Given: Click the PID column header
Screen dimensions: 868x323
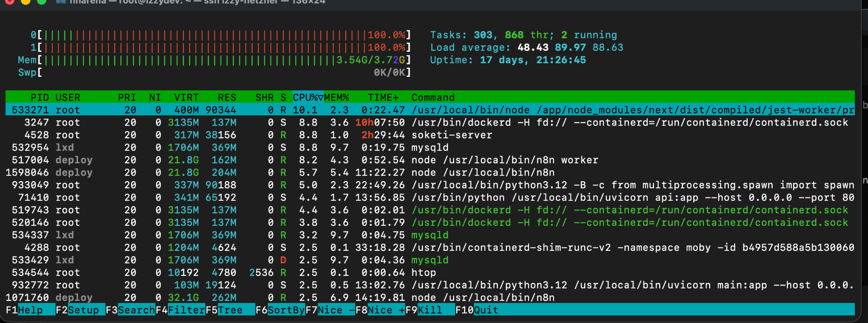Looking at the screenshot, I should click(x=39, y=97).
